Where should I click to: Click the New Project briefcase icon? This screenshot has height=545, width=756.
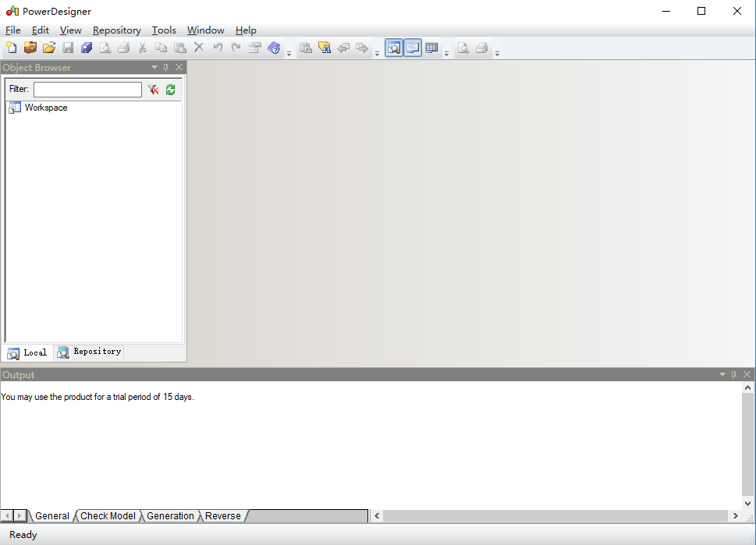[x=30, y=48]
